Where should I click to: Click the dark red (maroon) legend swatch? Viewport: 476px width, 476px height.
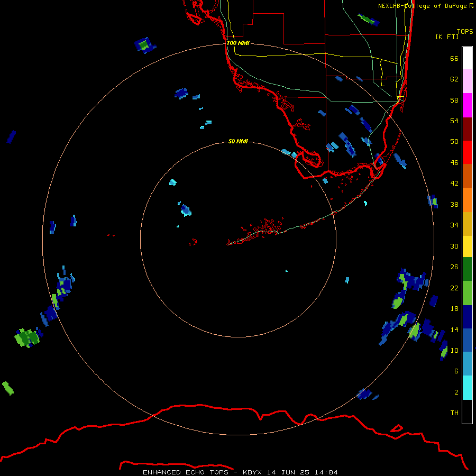[x=467, y=129]
